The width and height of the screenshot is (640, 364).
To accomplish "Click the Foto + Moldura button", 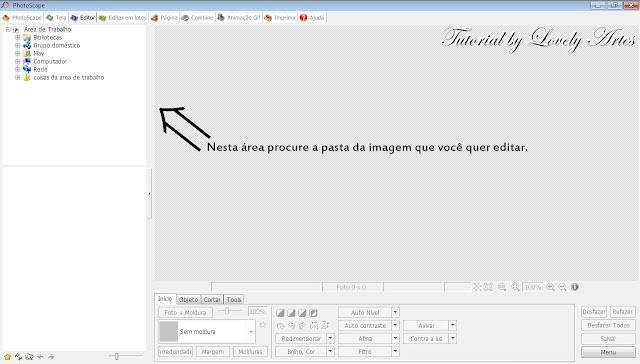I will tap(185, 313).
